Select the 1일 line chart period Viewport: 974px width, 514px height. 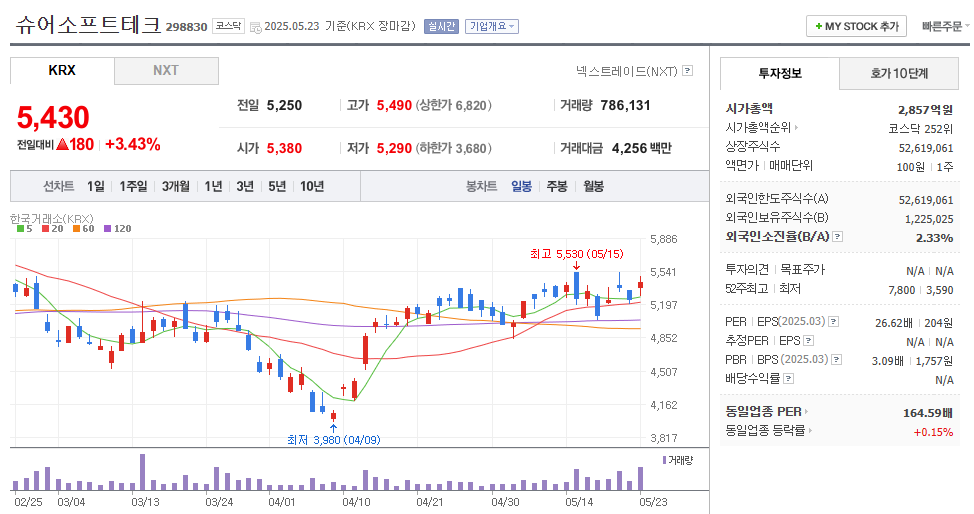point(96,186)
